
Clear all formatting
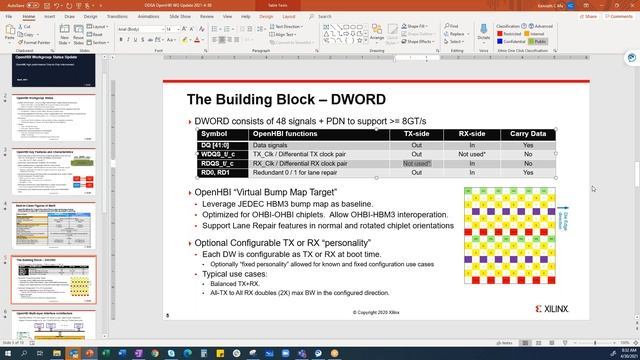coord(202,29)
